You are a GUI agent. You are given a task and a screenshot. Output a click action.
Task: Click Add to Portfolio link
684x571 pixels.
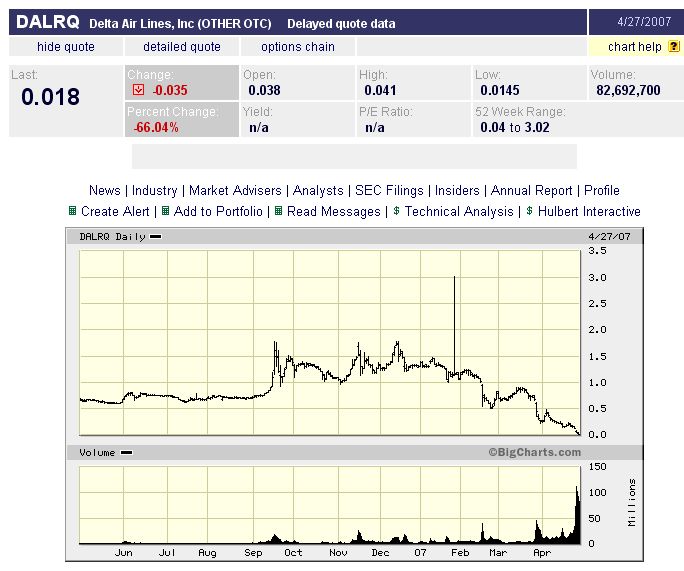coord(218,212)
